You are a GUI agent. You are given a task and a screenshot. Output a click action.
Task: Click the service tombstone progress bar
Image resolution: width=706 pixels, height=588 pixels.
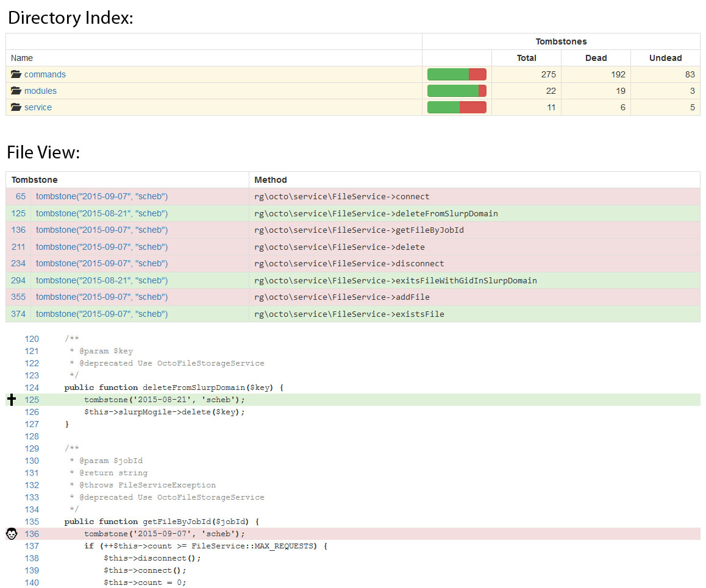(x=457, y=107)
